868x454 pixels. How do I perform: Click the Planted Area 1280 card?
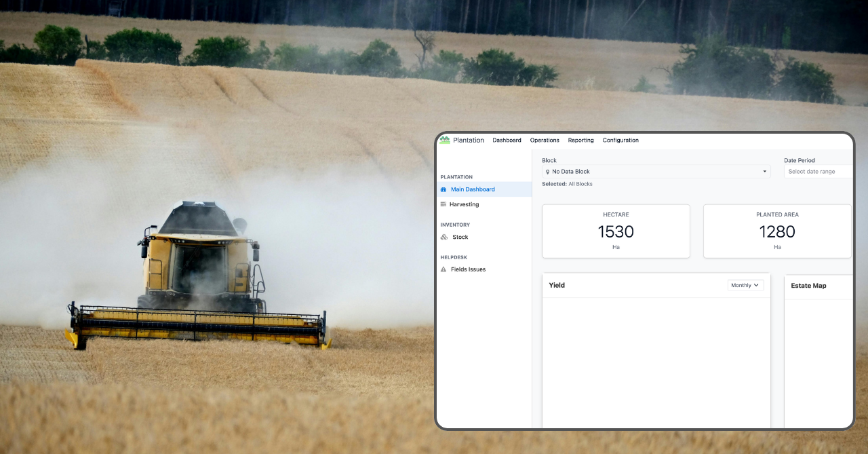tap(777, 231)
